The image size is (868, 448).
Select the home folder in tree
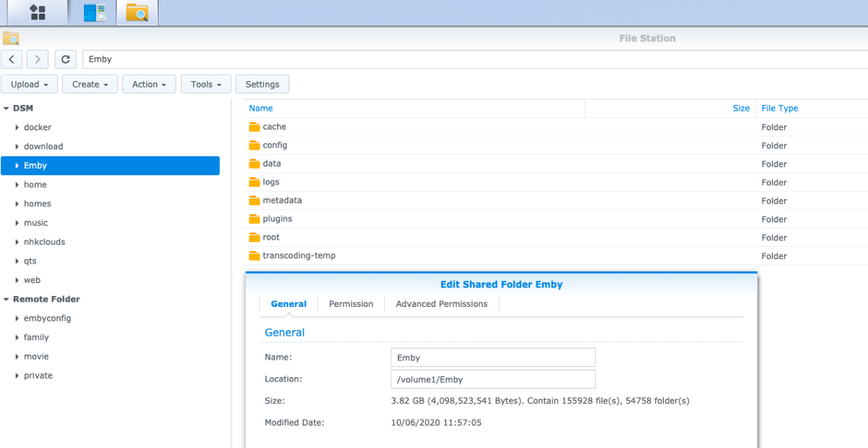coord(35,185)
